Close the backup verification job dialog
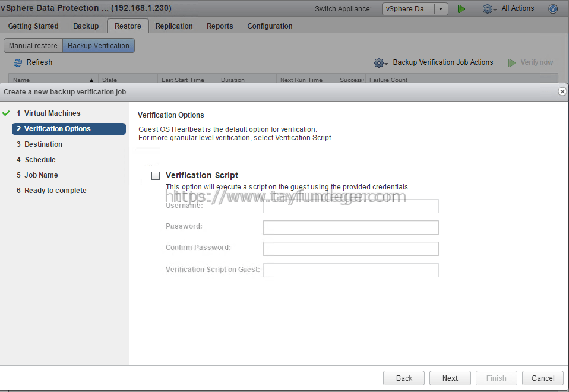This screenshot has height=392, width=569. point(562,91)
